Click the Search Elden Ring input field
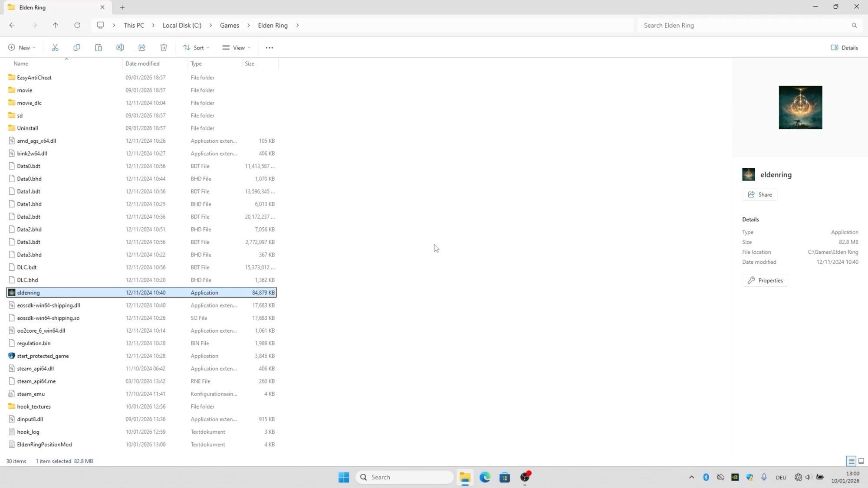 pos(744,25)
